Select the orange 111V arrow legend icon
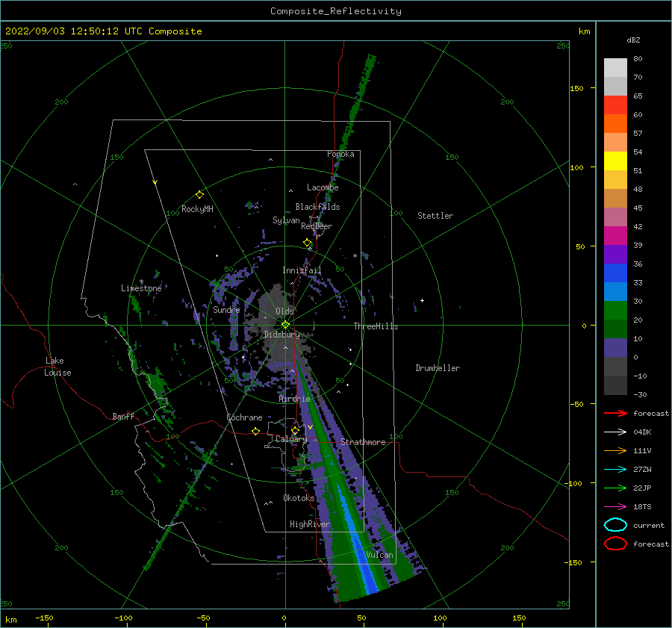Screen dimensions: 672x628 pyautogui.click(x=615, y=450)
